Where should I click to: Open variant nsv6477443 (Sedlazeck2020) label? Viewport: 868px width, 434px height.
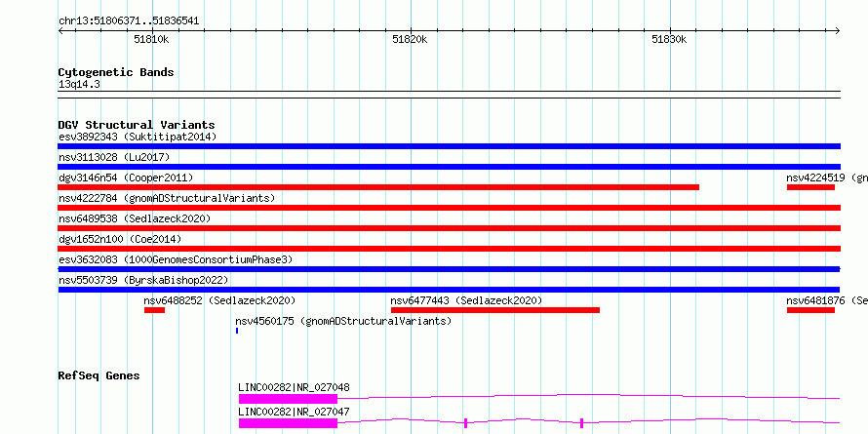coord(466,300)
